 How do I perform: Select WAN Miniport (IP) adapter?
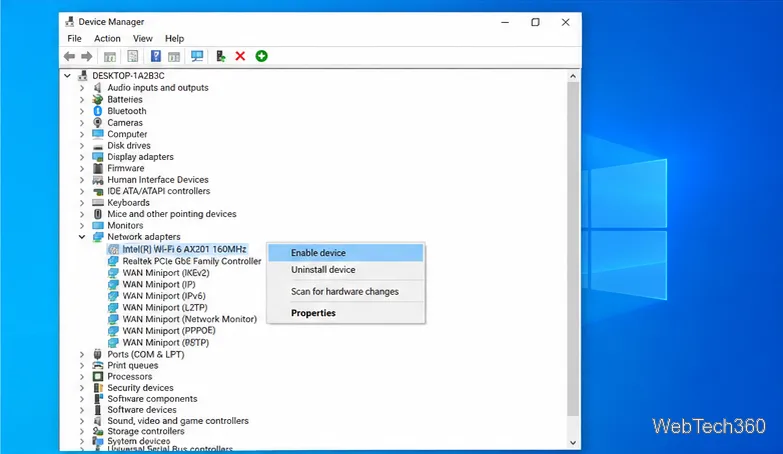pyautogui.click(x=159, y=284)
